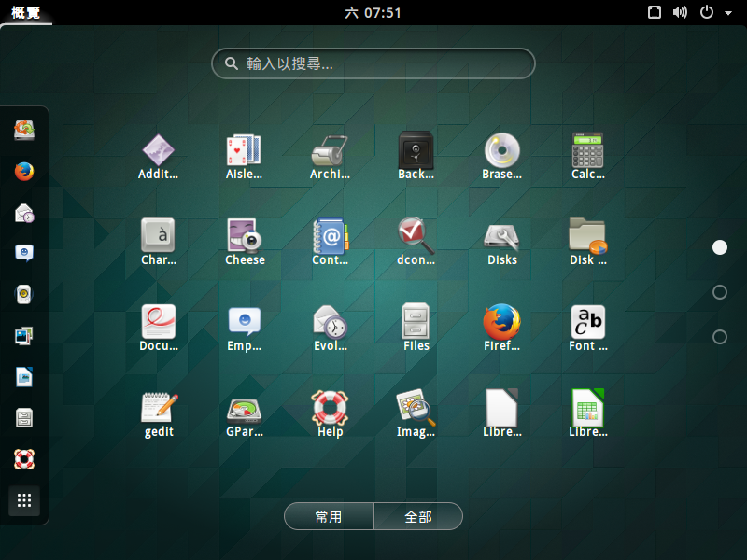Toggle the Show Applications grid button
The width and height of the screenshot is (747, 560).
coord(24,500)
